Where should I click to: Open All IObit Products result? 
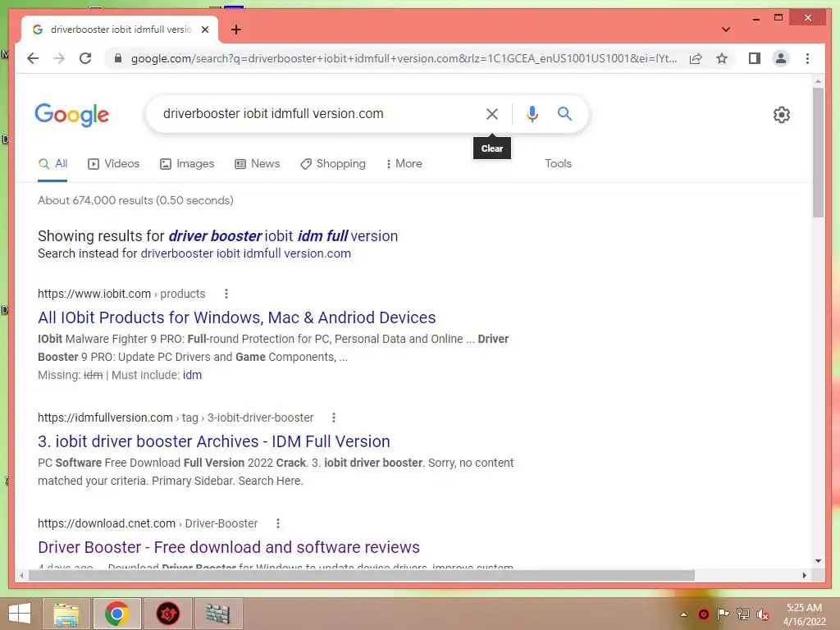click(x=237, y=317)
